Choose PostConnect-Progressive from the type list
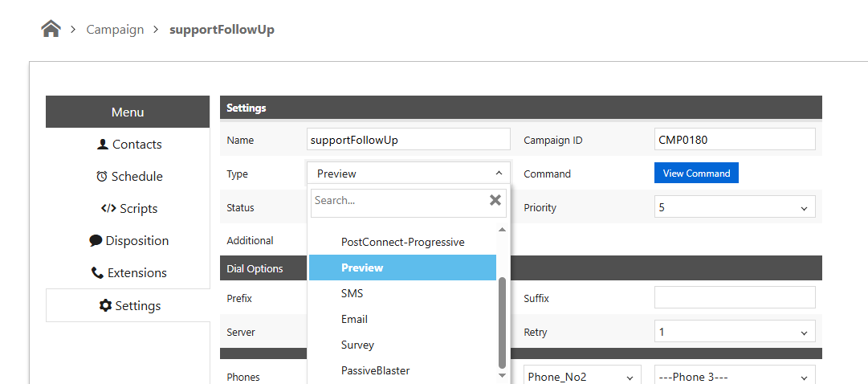Viewport: 868px width, 384px height. [402, 242]
